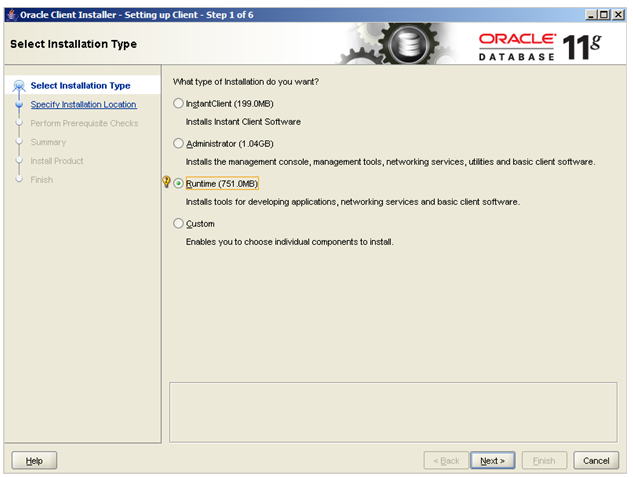Click the Next button
The width and height of the screenshot is (633, 477).
point(492,460)
